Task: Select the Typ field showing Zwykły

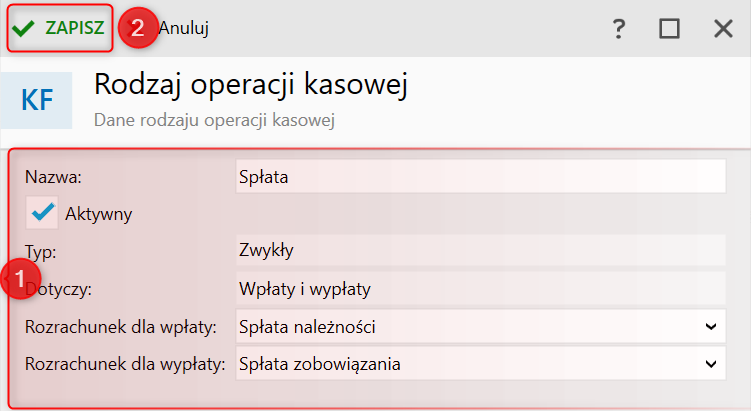Action: coord(480,249)
